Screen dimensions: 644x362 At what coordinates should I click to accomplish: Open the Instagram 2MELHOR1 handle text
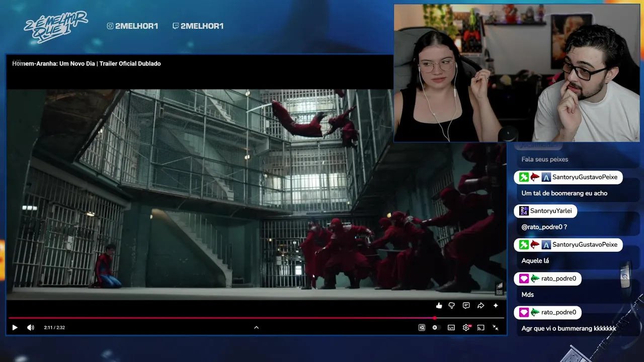[136, 26]
